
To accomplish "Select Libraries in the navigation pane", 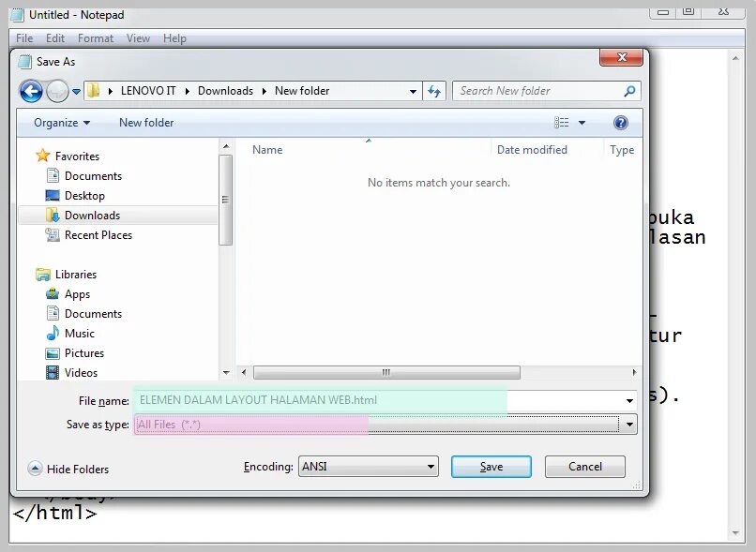I will [x=76, y=274].
